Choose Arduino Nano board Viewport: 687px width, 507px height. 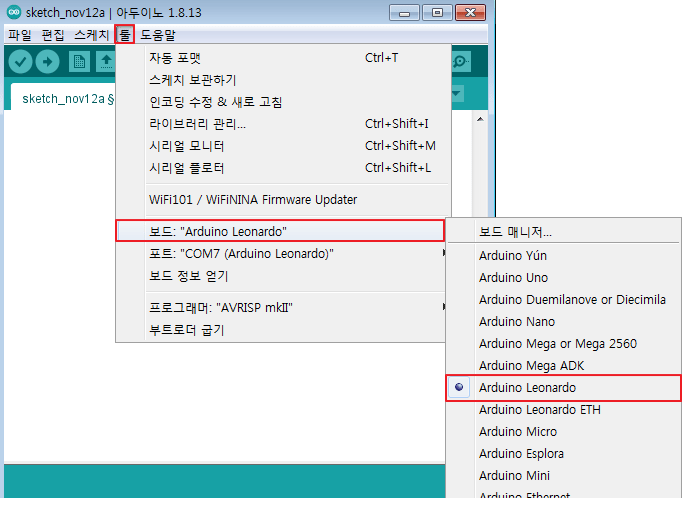[x=563, y=322]
